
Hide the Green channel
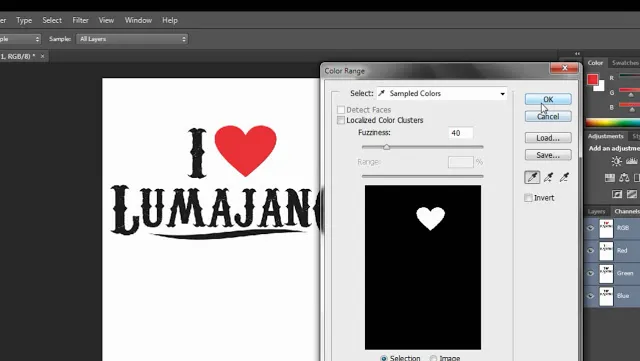[590, 273]
